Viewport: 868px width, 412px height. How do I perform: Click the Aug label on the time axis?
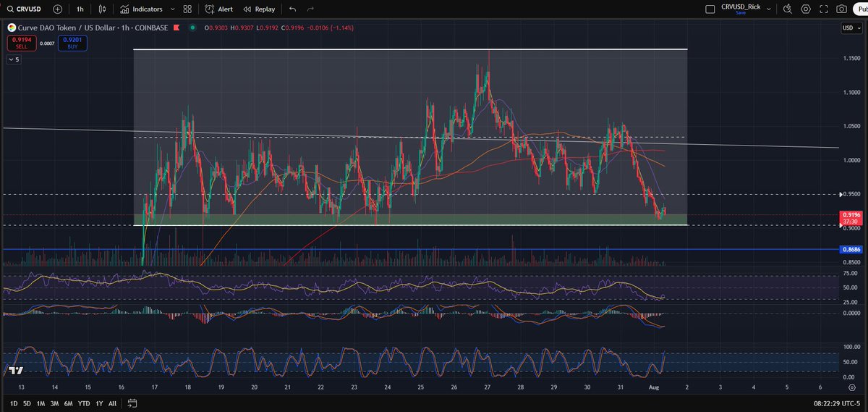(x=652, y=387)
